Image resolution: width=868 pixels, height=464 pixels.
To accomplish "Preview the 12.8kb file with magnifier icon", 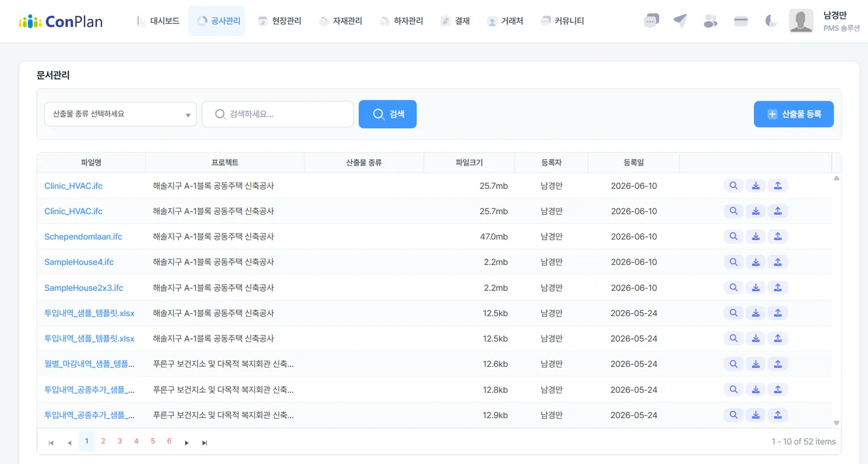I will (734, 390).
